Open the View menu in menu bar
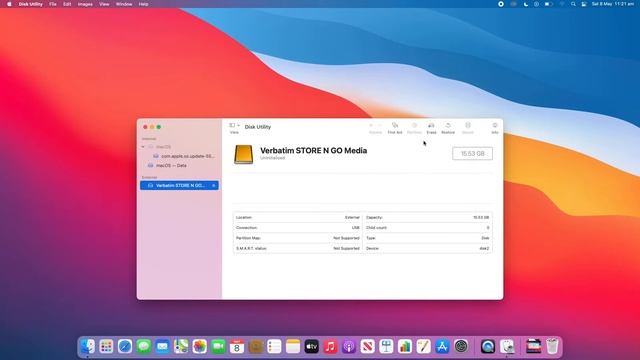 tap(104, 4)
